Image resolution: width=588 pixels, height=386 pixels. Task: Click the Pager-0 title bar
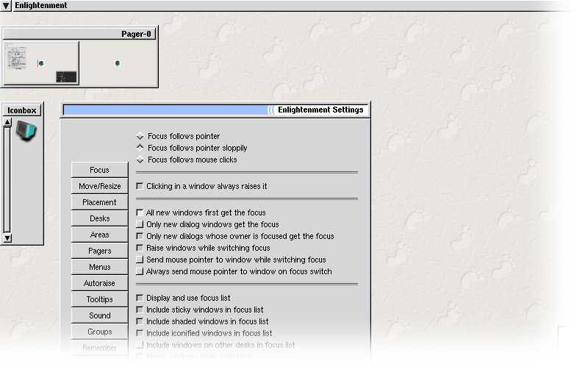79,34
